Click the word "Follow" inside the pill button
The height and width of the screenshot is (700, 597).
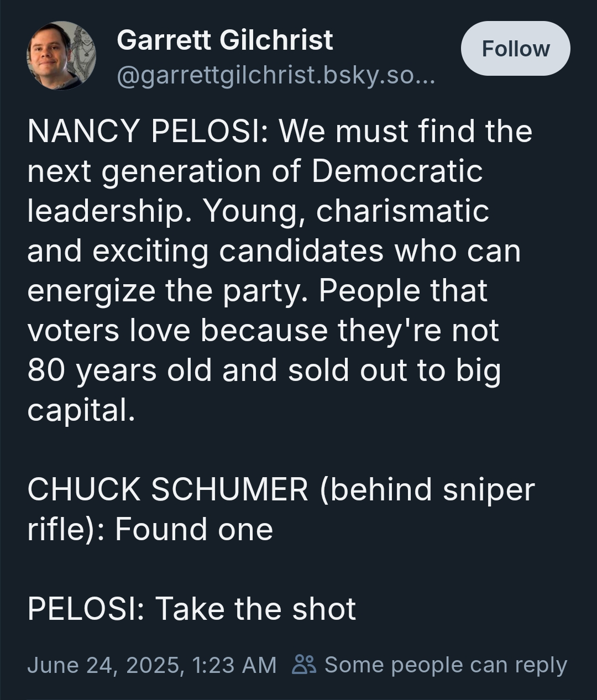click(516, 49)
